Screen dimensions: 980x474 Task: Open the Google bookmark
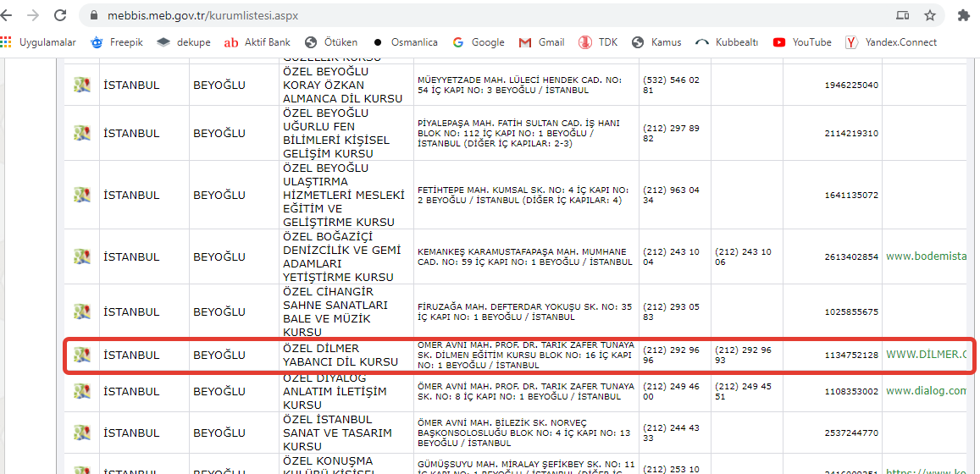(478, 42)
